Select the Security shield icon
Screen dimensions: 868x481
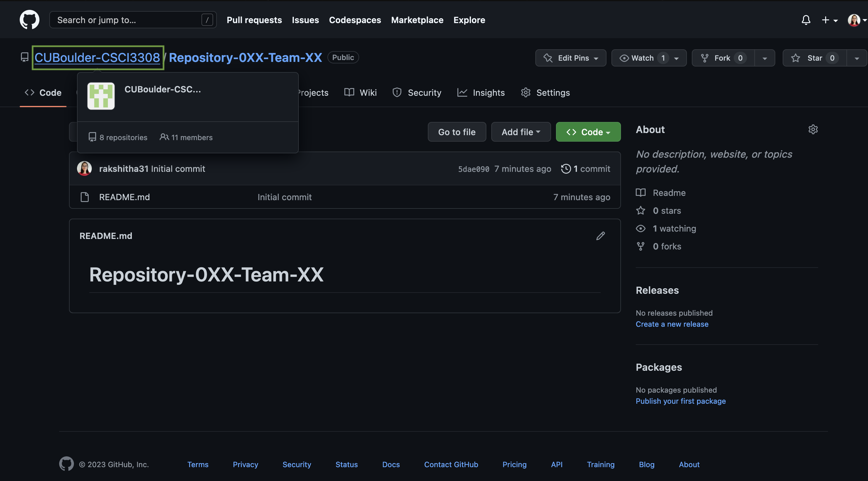pos(397,92)
